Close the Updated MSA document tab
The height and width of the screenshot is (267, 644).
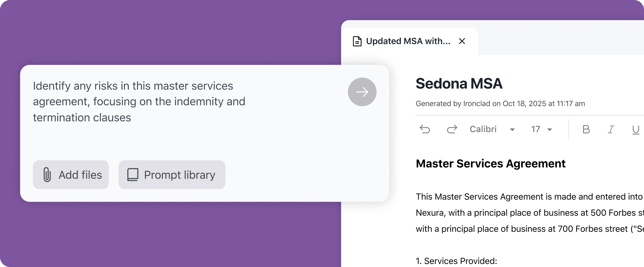462,41
